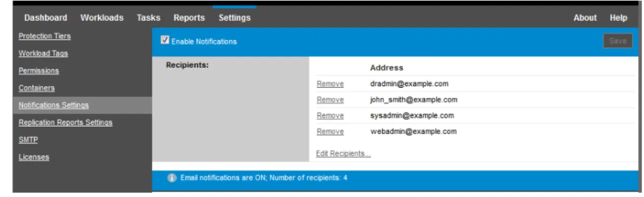Open the Reports tab
Screen dimensions: 644x197
(189, 18)
